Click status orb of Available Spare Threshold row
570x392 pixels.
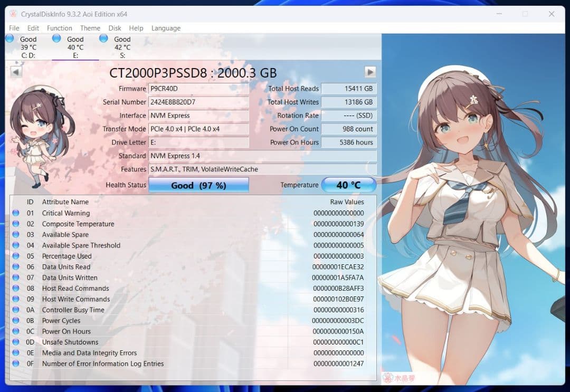pos(16,245)
